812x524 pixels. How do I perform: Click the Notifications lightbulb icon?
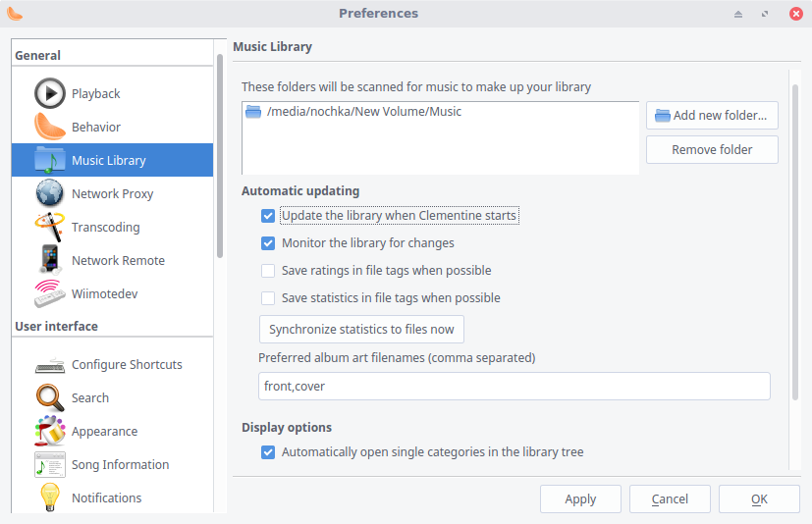pos(50,498)
